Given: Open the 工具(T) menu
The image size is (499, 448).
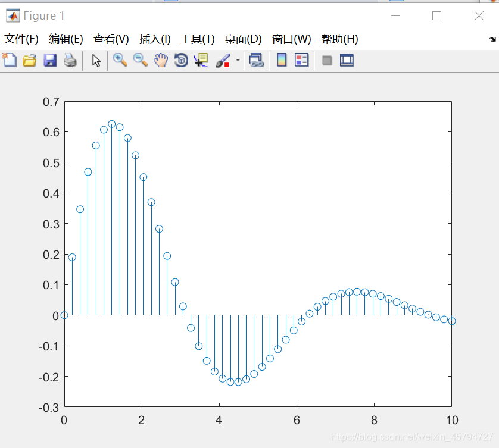Looking at the screenshot, I should click(x=197, y=39).
